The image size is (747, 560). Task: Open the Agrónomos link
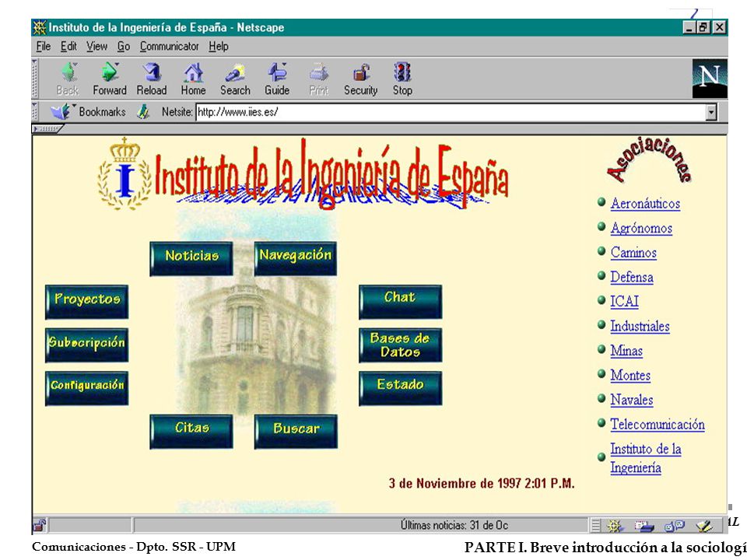click(641, 228)
